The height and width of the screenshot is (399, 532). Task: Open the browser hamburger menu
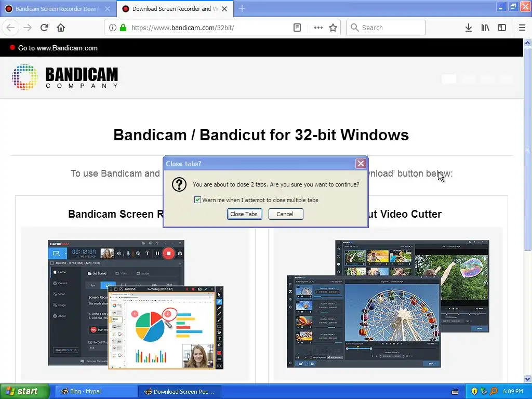(x=522, y=28)
